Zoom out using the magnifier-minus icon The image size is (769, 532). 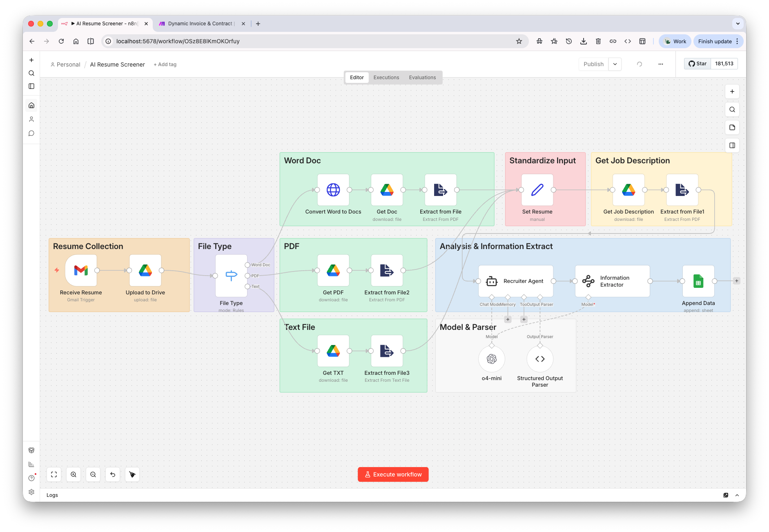pyautogui.click(x=93, y=474)
